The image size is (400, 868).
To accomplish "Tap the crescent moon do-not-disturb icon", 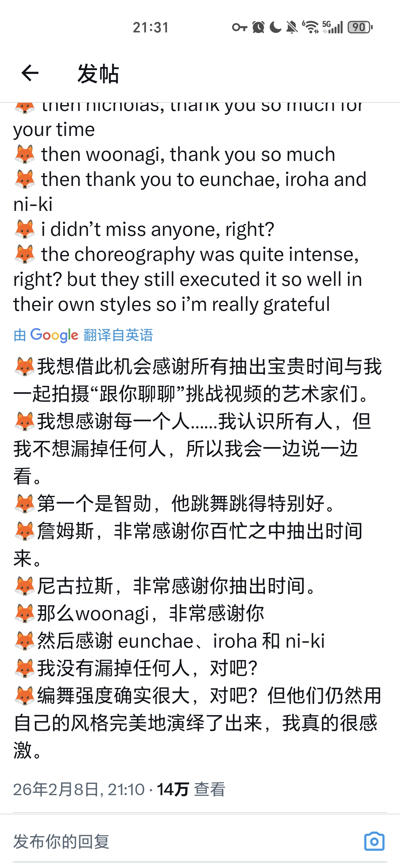I will coord(275,27).
